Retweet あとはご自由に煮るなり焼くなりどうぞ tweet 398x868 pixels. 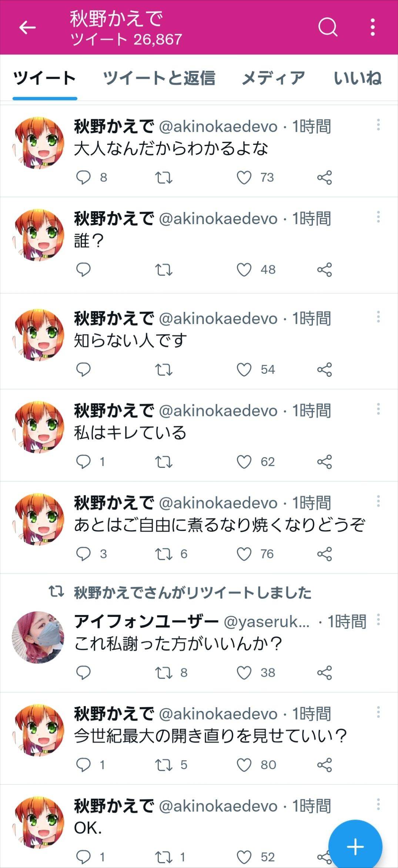pyautogui.click(x=164, y=554)
